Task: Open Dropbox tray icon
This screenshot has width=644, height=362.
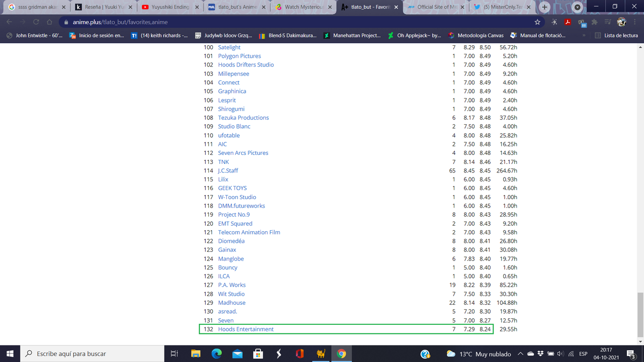Action: pos(541,354)
